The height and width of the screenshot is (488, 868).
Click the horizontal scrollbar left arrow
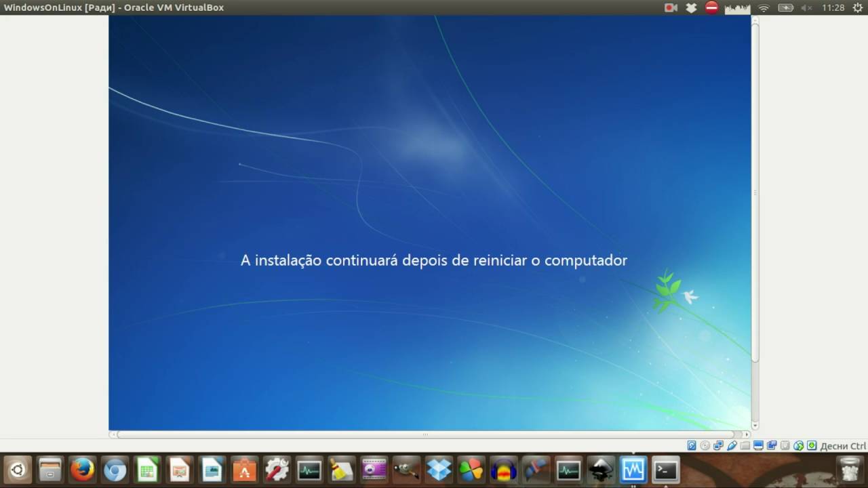[x=113, y=434]
